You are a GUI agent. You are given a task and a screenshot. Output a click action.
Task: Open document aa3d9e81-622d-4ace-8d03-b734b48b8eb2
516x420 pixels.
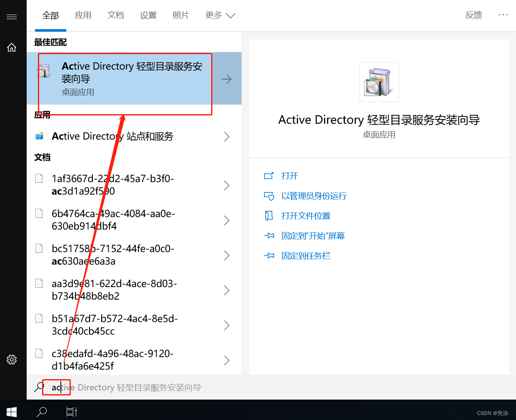[134, 290]
